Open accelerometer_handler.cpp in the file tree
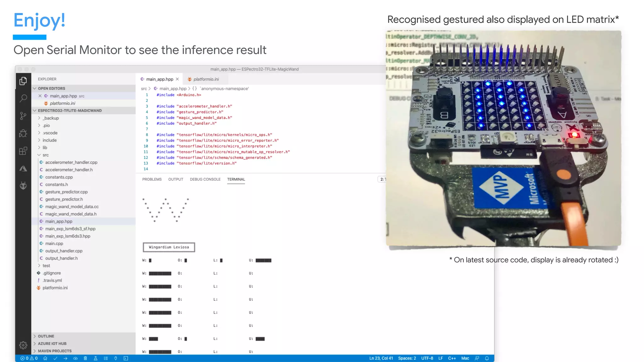Screen dimensions: 644x362 tap(71, 162)
